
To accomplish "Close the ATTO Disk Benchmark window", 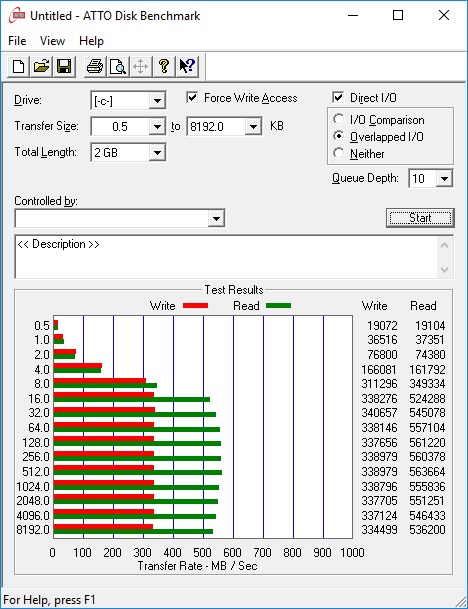I will (444, 16).
